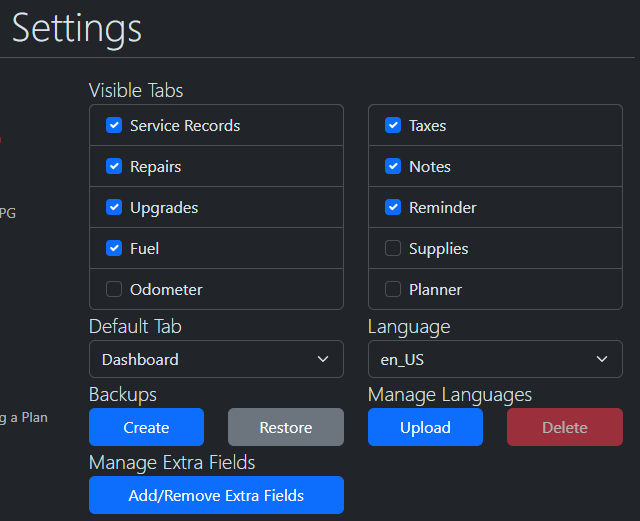Viewport: 640px width, 521px height.
Task: Click the Create backup button
Action: tap(146, 427)
